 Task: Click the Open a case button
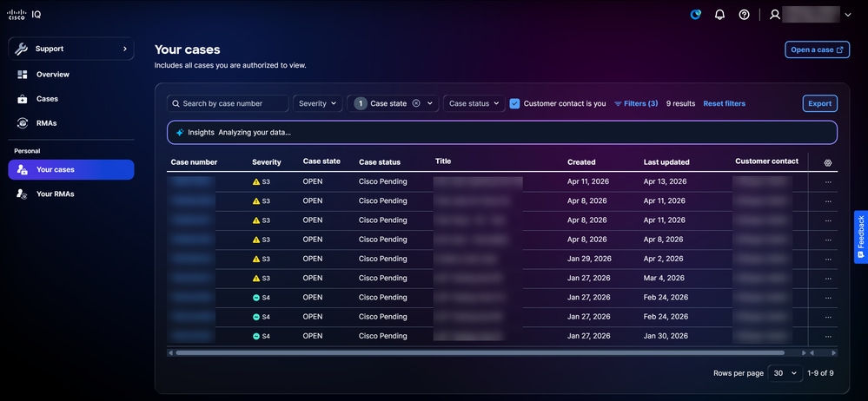click(x=817, y=49)
